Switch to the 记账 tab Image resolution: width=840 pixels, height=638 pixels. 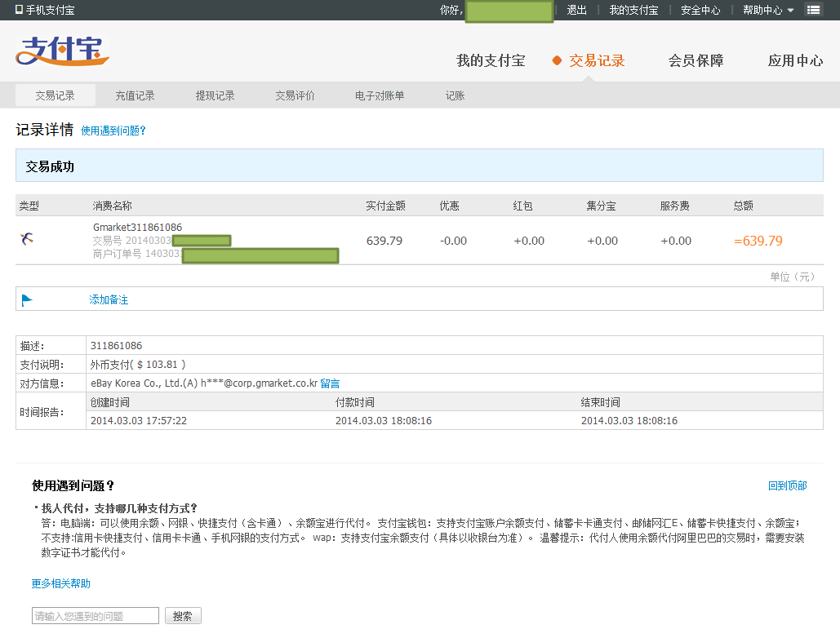tap(455, 95)
